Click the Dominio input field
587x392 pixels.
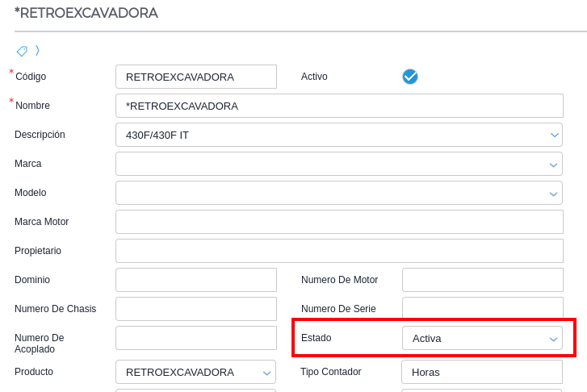196,280
